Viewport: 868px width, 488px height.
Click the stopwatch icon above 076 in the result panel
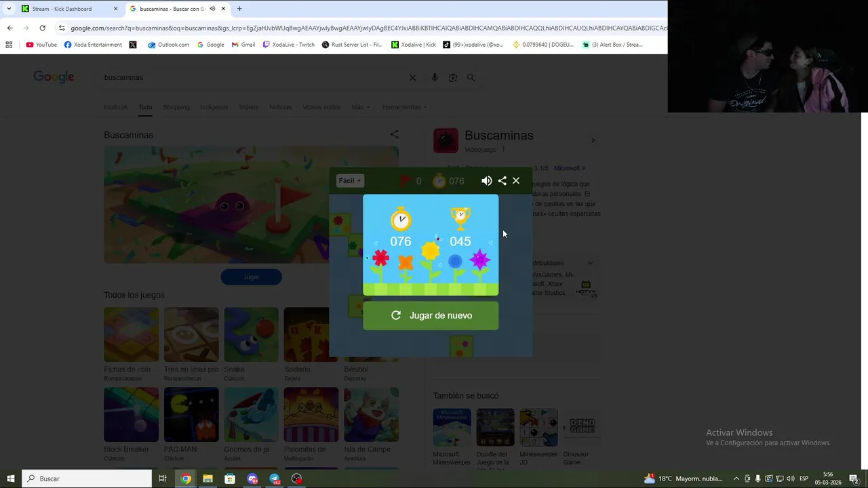pyautogui.click(x=401, y=218)
